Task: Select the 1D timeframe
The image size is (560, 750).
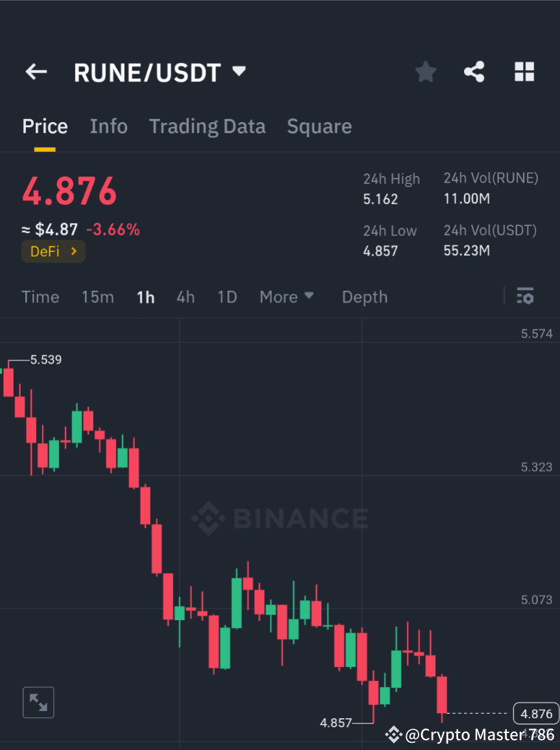Action: [x=226, y=297]
